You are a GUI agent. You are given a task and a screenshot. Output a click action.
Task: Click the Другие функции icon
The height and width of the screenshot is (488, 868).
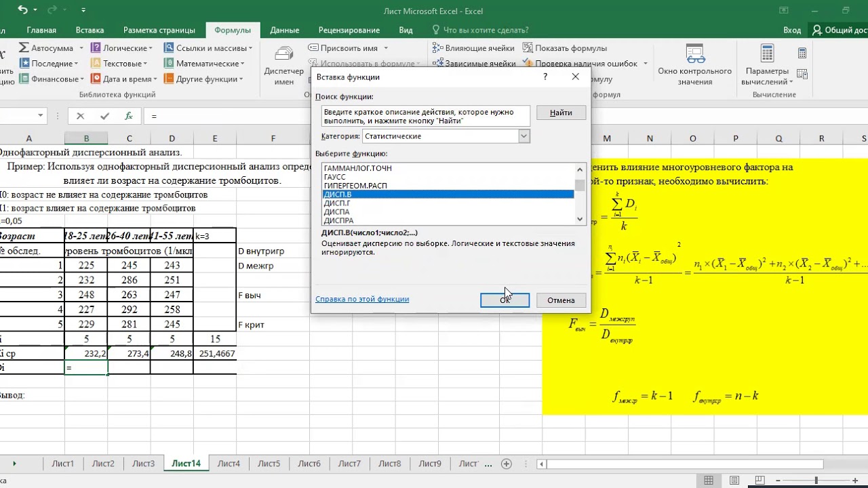pyautogui.click(x=168, y=79)
